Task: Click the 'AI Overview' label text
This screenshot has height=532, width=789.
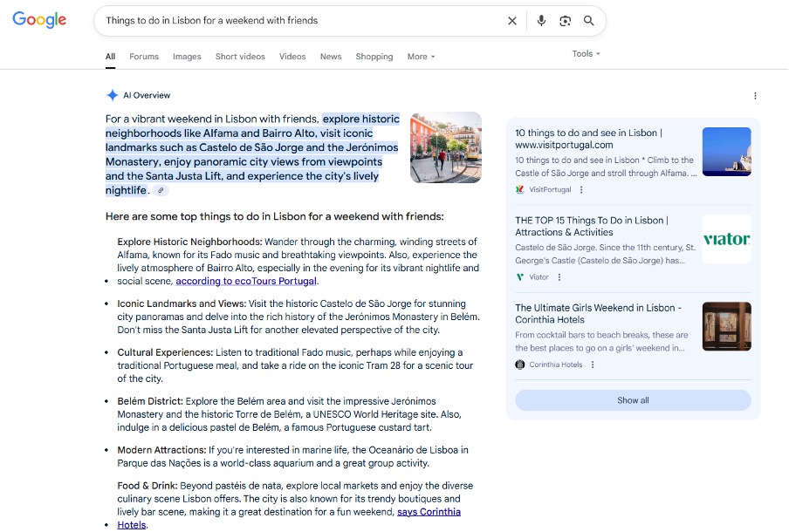Action: [147, 96]
